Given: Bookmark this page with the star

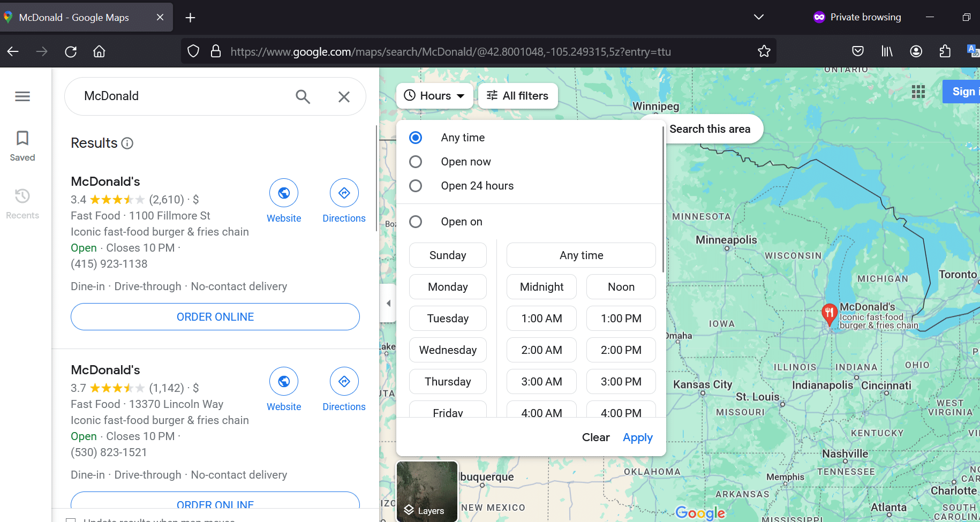Looking at the screenshot, I should coord(764,51).
